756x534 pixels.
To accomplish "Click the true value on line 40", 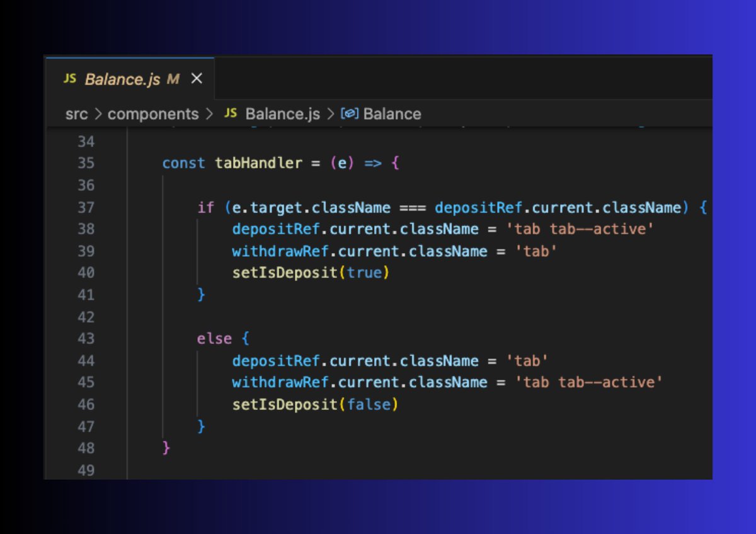I will pos(364,273).
